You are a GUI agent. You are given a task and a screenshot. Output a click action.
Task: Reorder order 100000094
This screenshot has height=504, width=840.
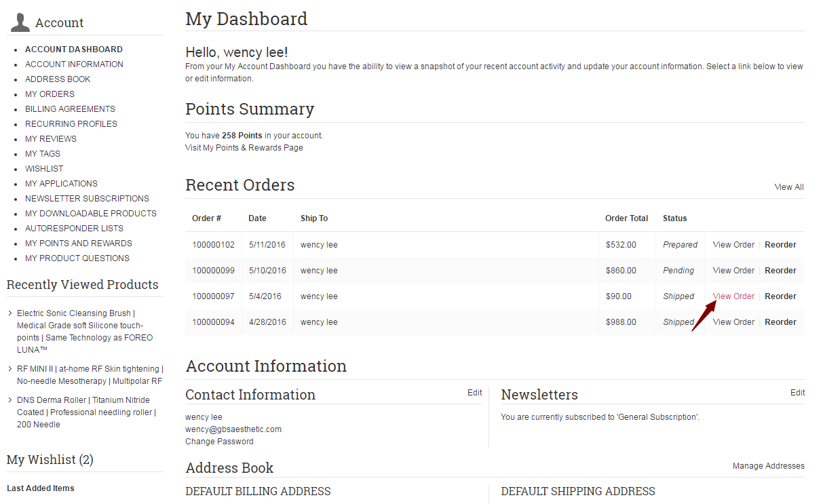click(780, 322)
